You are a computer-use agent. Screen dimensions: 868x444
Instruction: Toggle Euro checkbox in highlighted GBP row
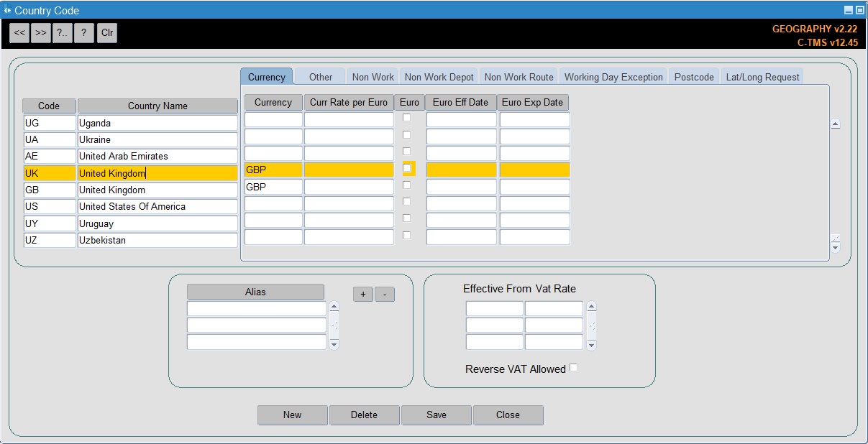[x=407, y=168]
